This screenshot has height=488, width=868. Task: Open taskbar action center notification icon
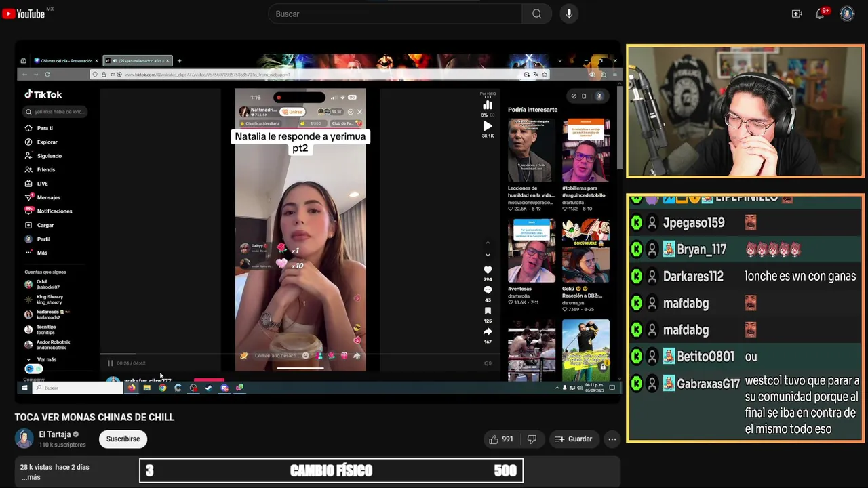(612, 388)
